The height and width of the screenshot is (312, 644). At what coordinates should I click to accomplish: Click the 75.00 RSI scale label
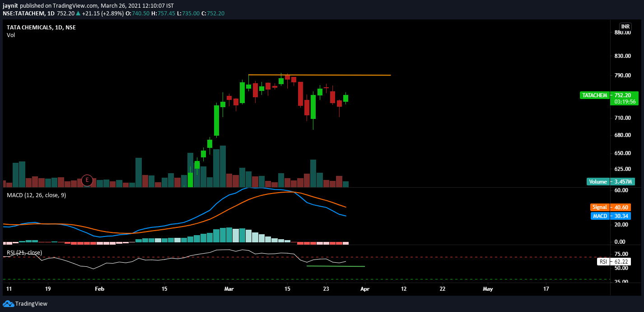point(621,254)
